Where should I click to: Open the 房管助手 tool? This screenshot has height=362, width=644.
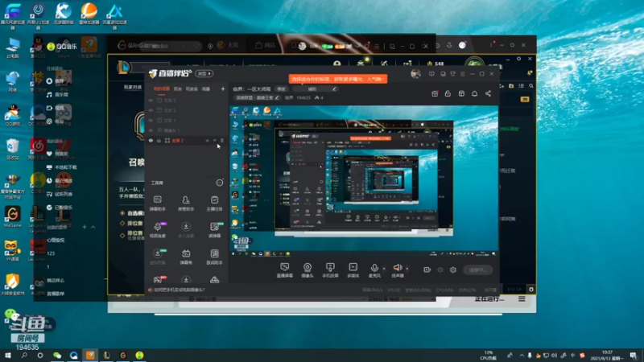pos(186,204)
